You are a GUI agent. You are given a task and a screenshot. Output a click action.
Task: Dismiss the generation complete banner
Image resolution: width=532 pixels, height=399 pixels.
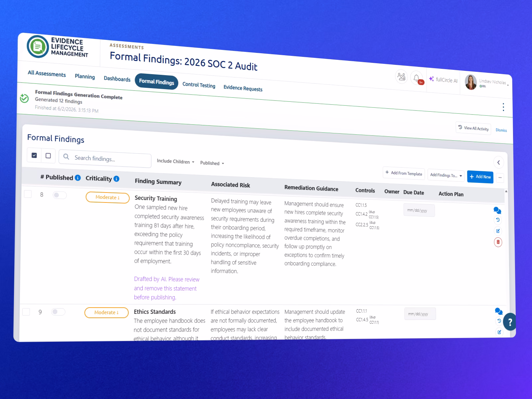501,130
